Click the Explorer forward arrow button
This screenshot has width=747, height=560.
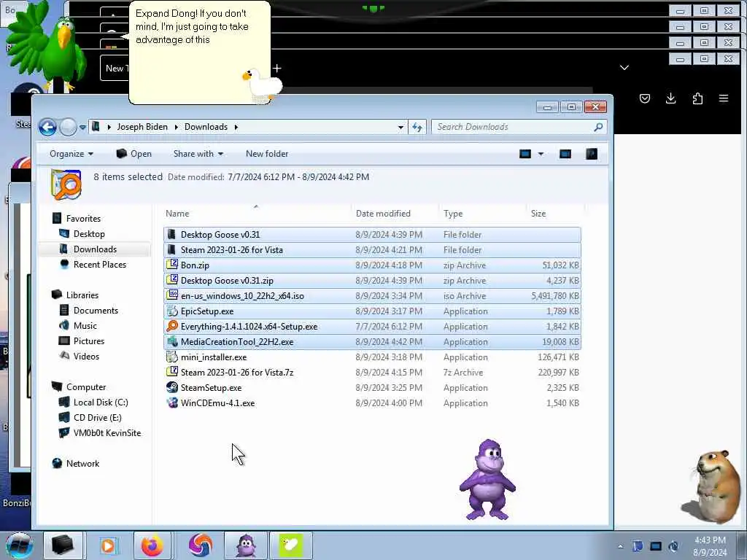tap(68, 127)
